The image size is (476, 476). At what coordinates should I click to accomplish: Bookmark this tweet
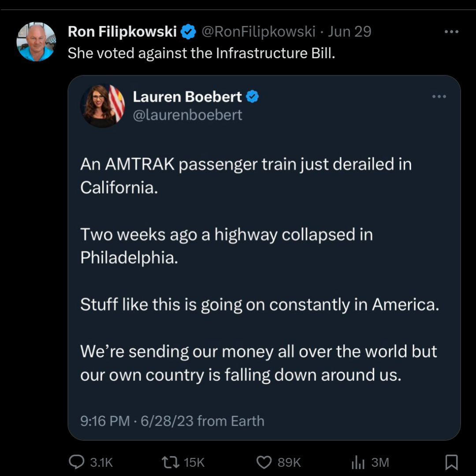point(451,462)
